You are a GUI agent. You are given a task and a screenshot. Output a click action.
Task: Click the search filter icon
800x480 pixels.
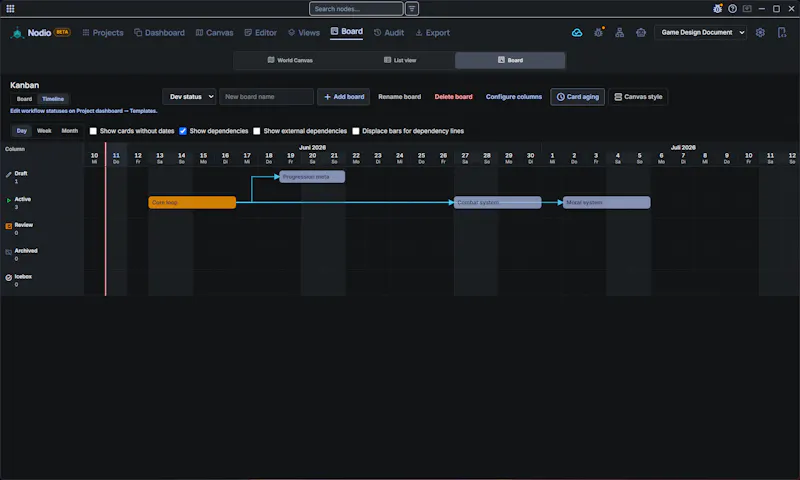[412, 9]
